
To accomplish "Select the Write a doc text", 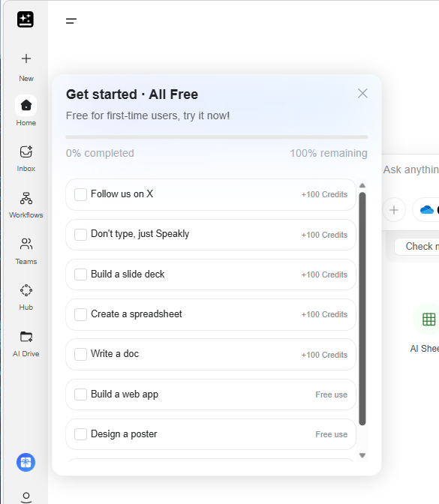I will 115,353.
